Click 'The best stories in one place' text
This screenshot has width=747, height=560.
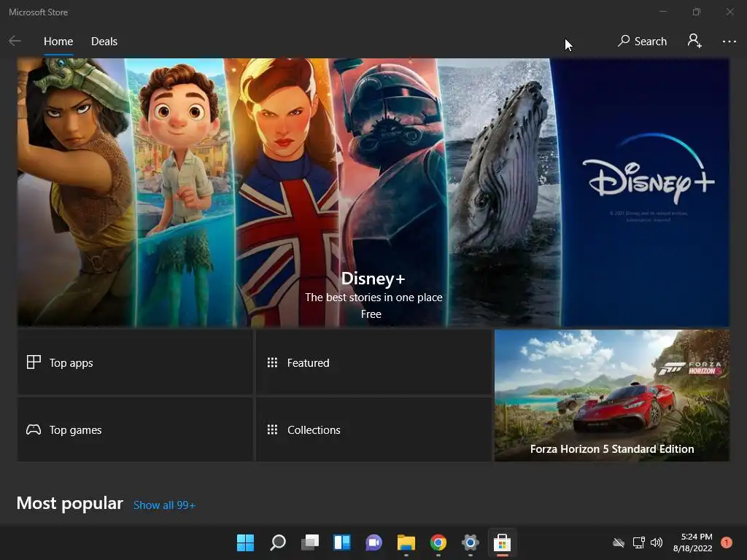pos(373,297)
